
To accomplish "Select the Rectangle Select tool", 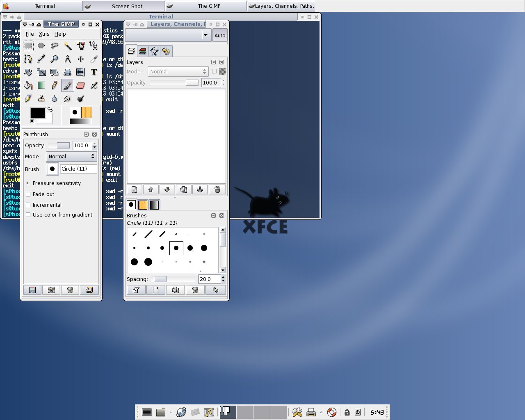I will pos(28,46).
